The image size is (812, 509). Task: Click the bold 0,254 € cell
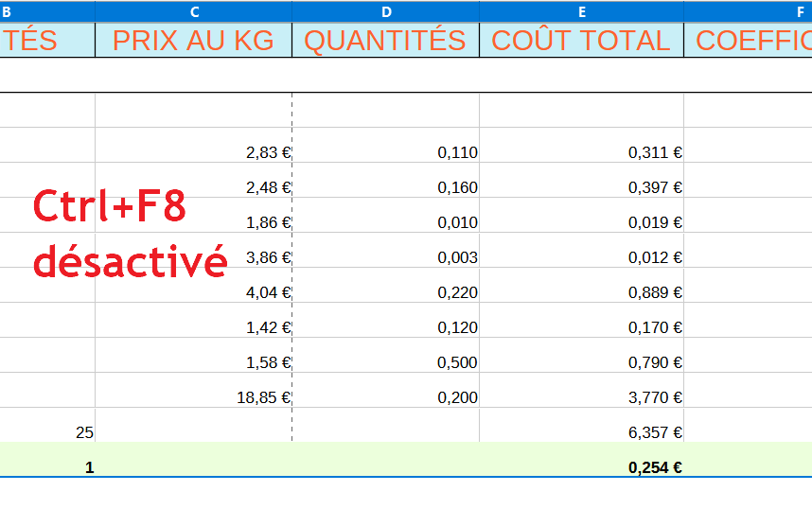click(581, 466)
